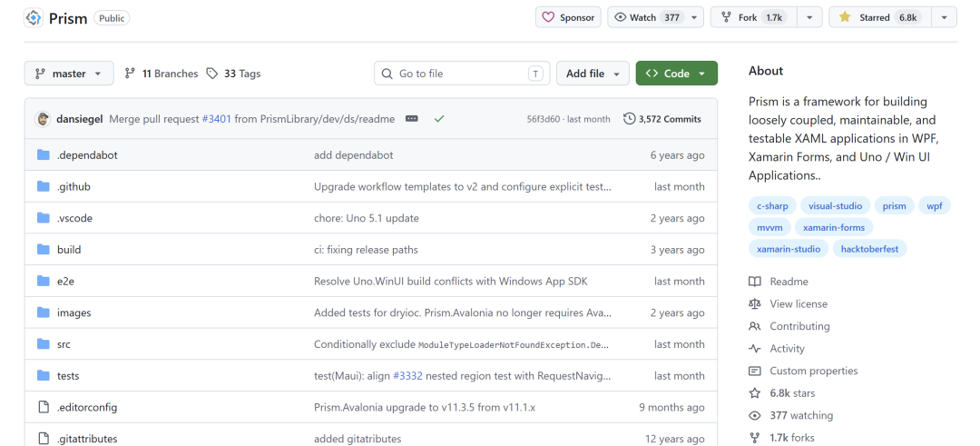Open the green Code dropdown button
The height and width of the screenshot is (446, 980).
(x=676, y=74)
